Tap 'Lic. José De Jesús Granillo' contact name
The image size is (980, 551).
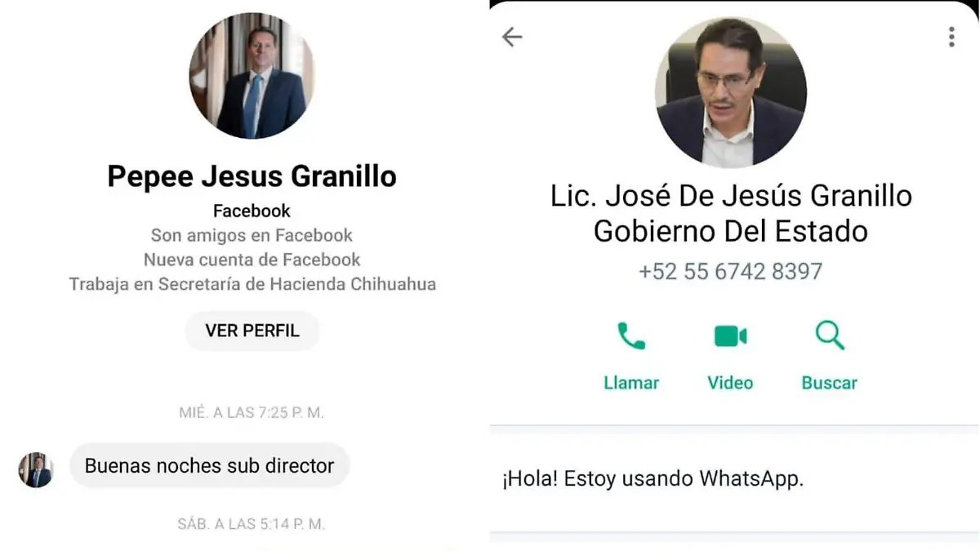[731, 196]
